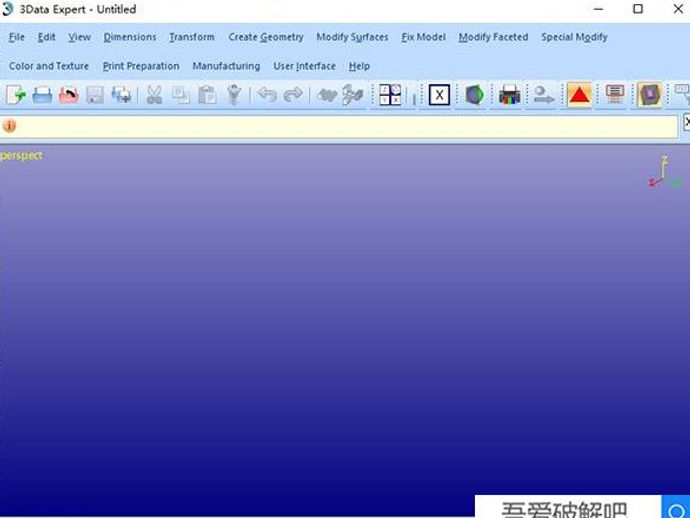Click the boxed X view icon
690x518 pixels.
pos(439,95)
